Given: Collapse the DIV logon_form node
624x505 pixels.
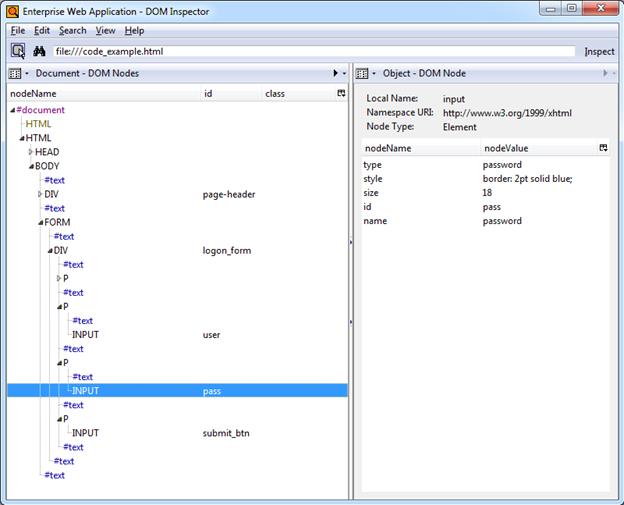Looking at the screenshot, I should [x=50, y=251].
